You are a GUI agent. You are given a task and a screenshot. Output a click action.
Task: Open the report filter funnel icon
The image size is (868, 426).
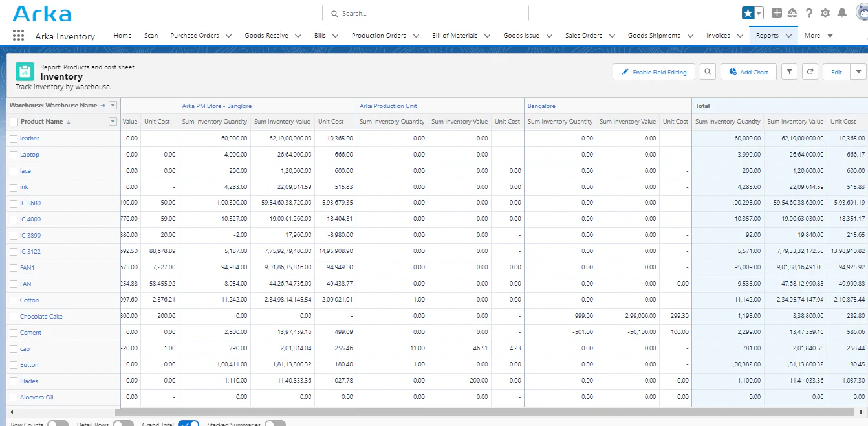click(x=789, y=72)
